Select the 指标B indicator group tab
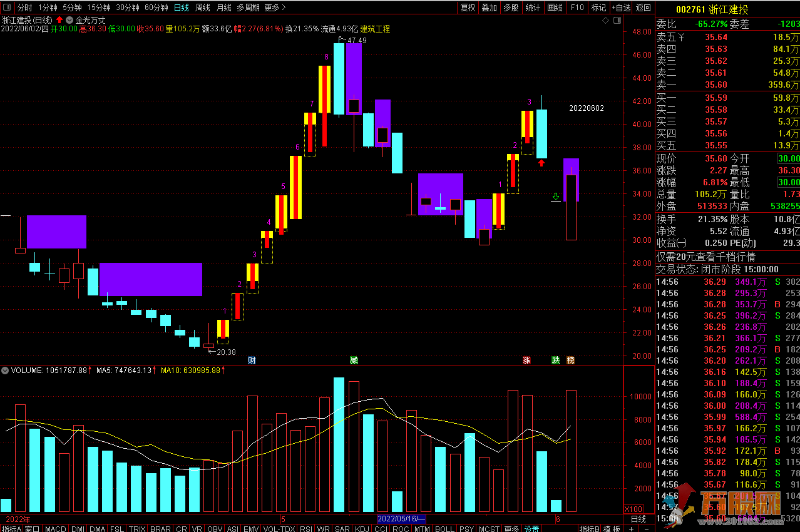Screen dimensions: 800x532 [589, 528]
